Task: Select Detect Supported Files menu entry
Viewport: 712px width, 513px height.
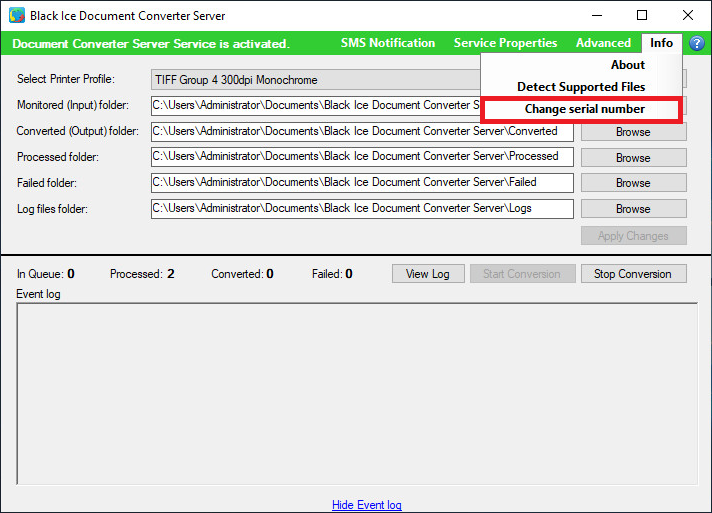Action: coord(581,87)
